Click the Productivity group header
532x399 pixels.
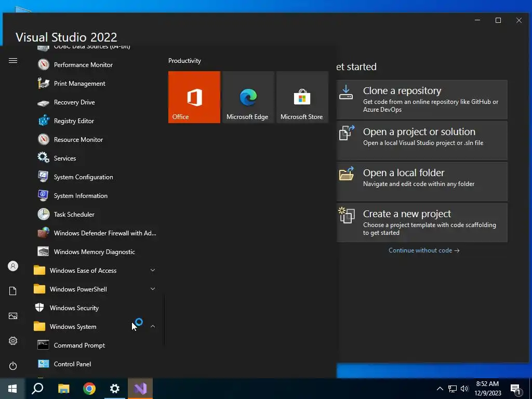tap(184, 61)
